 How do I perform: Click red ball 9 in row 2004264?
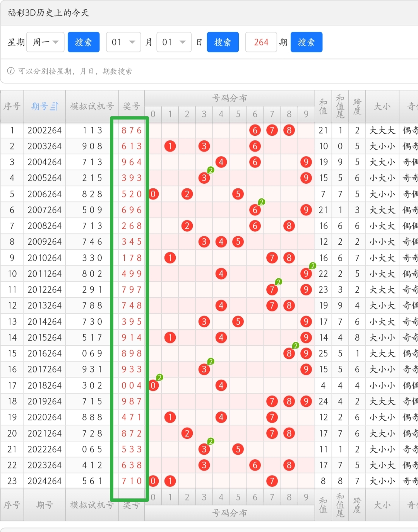pos(306,162)
